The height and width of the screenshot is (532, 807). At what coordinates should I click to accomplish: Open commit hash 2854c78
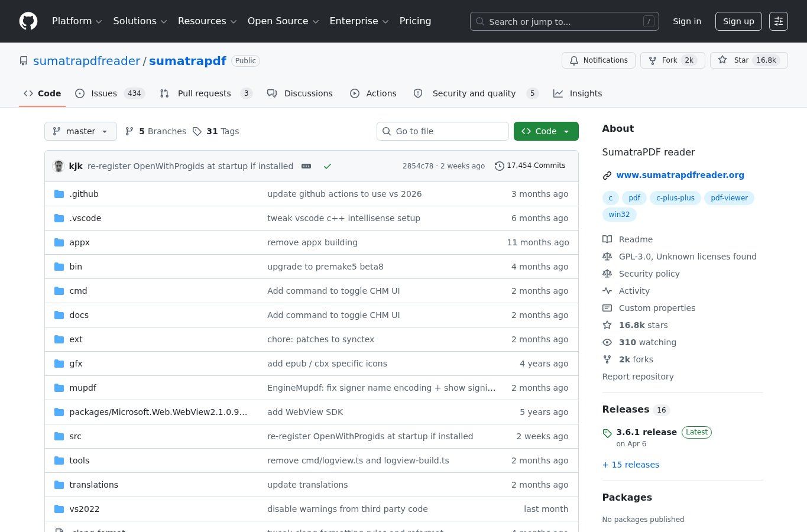(418, 166)
